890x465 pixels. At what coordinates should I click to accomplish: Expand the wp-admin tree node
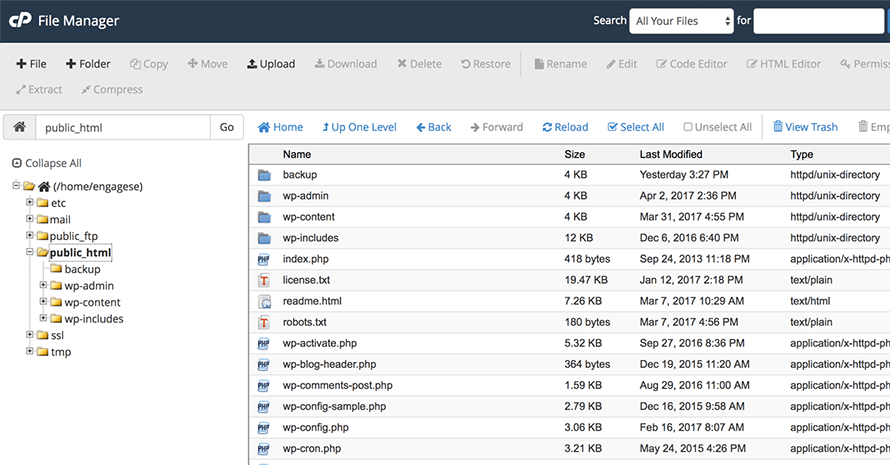coord(43,284)
